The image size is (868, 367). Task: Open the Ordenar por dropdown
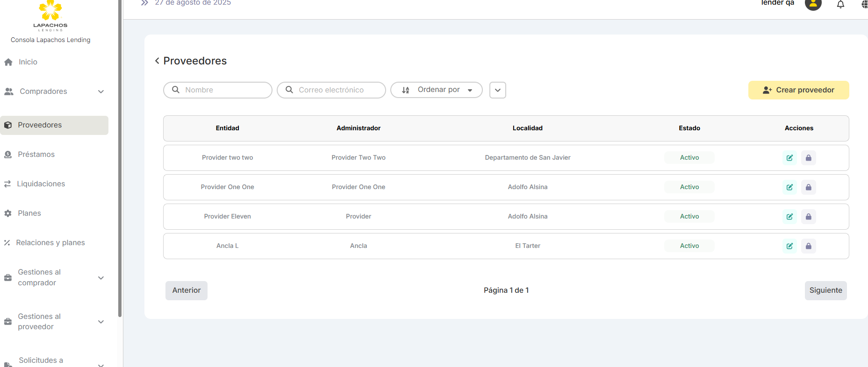(x=436, y=90)
